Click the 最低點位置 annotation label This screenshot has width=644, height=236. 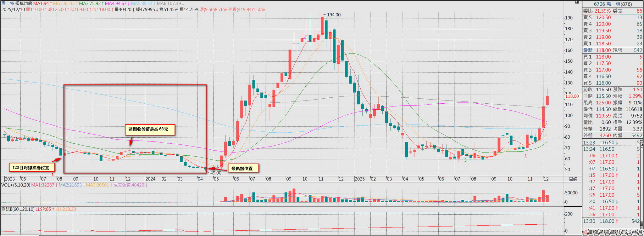tap(242, 169)
